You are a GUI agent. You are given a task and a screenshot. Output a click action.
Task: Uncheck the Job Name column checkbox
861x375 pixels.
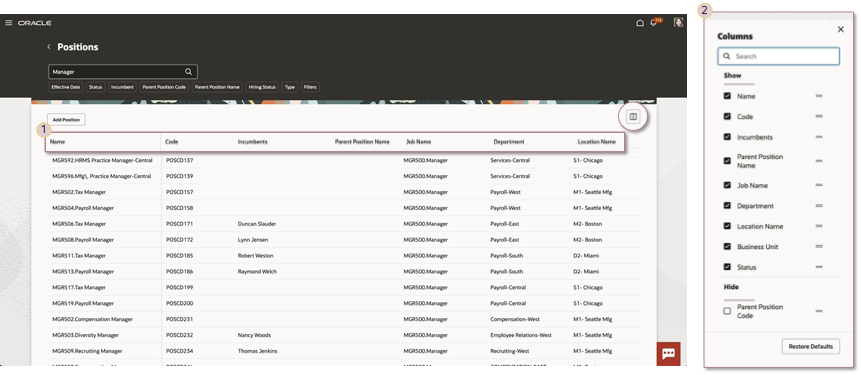click(727, 185)
